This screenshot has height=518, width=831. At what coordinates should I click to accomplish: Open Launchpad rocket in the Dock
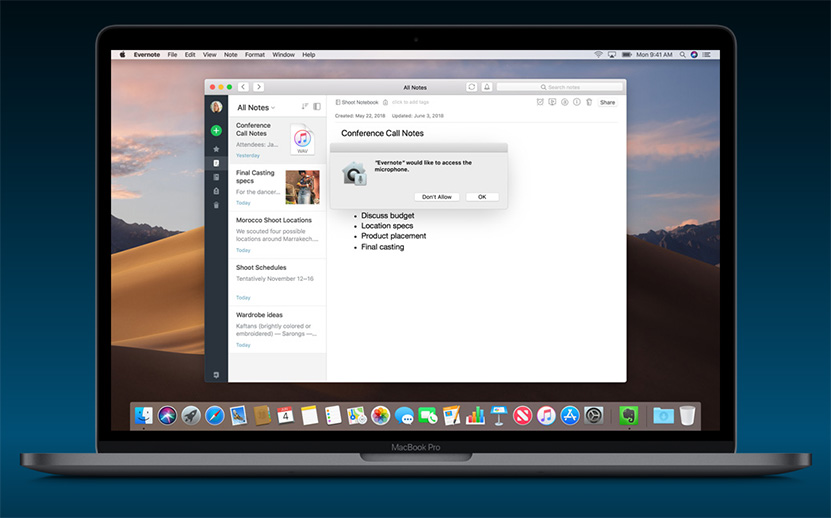tap(191, 416)
